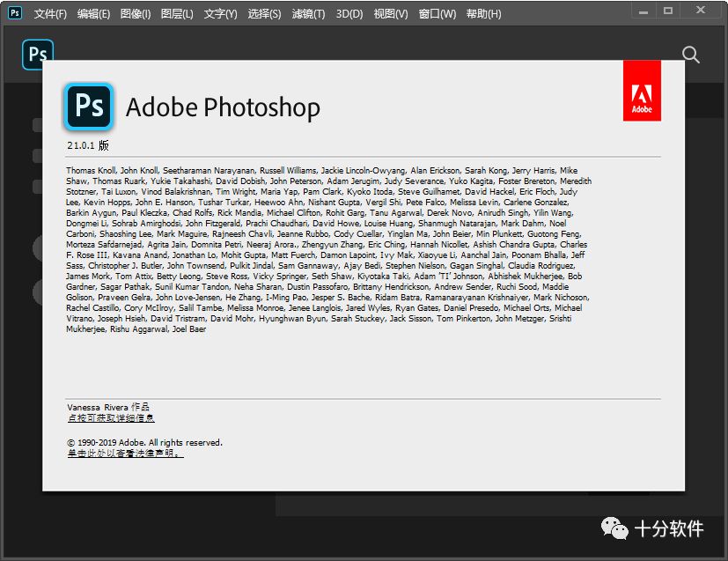
Task: Open the 帮助(H) menu
Action: pos(483,14)
